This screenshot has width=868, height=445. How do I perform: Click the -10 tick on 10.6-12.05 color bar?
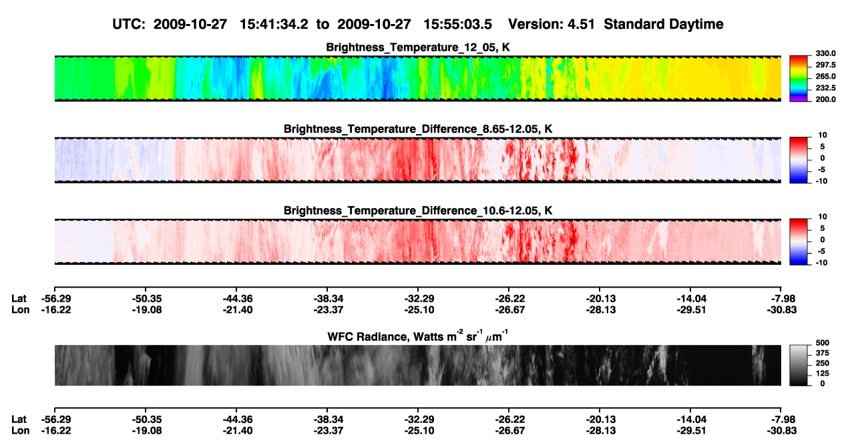tap(823, 263)
